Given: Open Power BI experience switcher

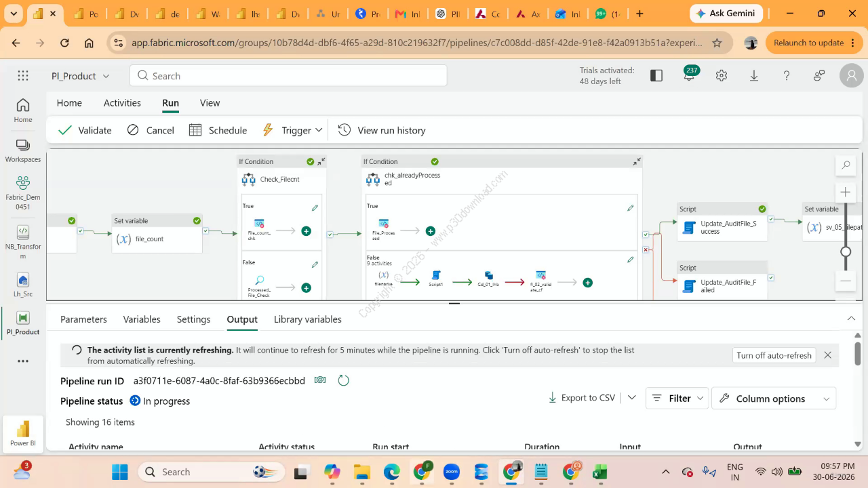Looking at the screenshot, I should [23, 434].
